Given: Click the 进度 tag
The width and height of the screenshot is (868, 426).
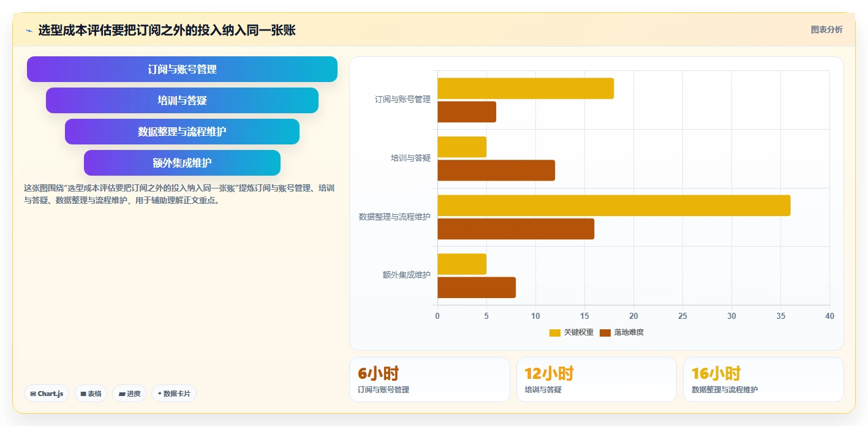Looking at the screenshot, I should [x=129, y=394].
